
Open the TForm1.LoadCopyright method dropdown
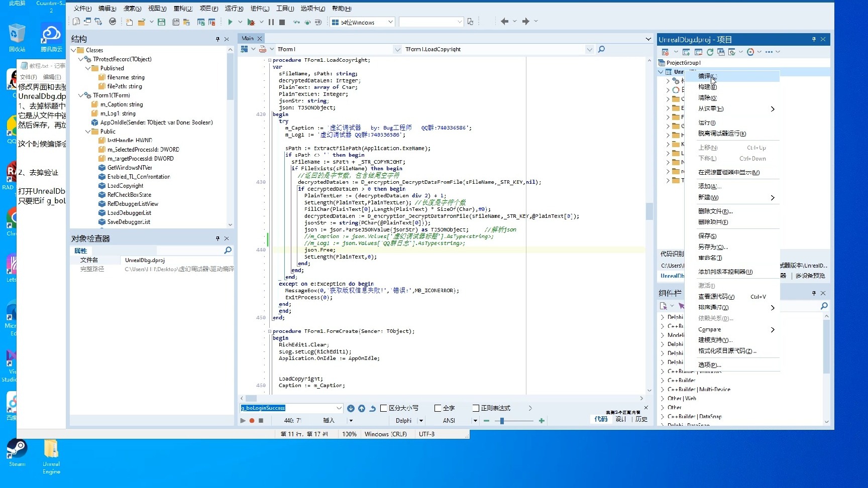(589, 49)
